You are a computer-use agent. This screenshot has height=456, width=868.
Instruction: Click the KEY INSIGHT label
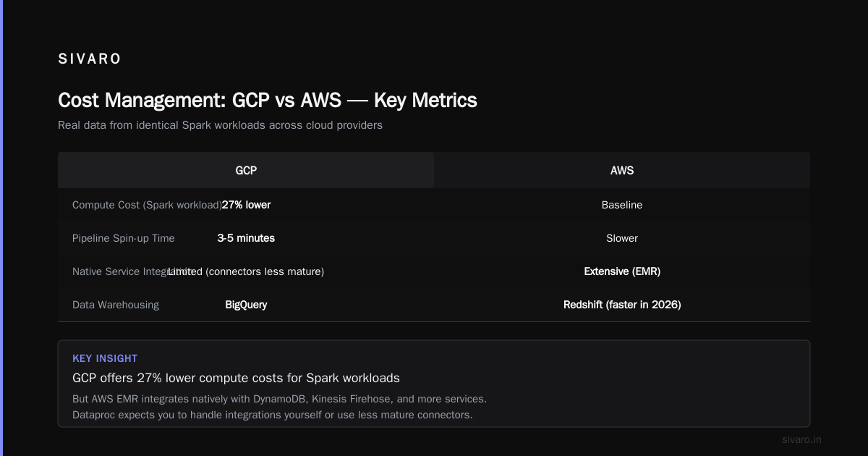105,358
